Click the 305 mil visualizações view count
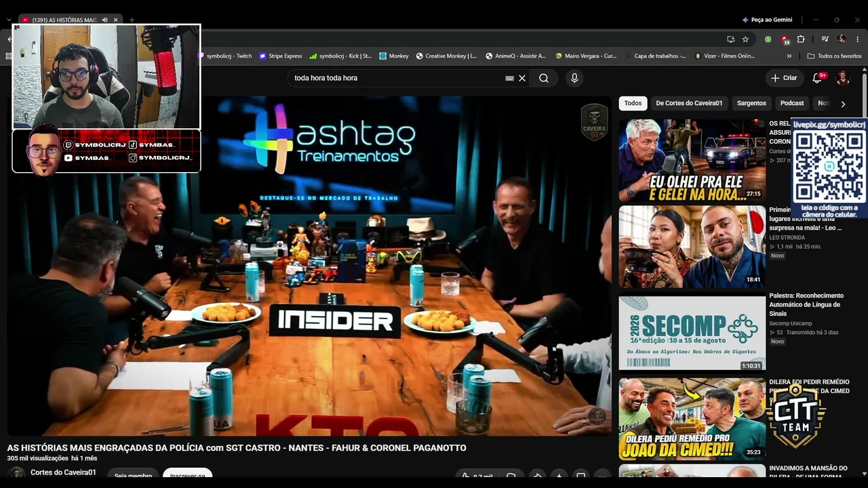 pos(37,459)
